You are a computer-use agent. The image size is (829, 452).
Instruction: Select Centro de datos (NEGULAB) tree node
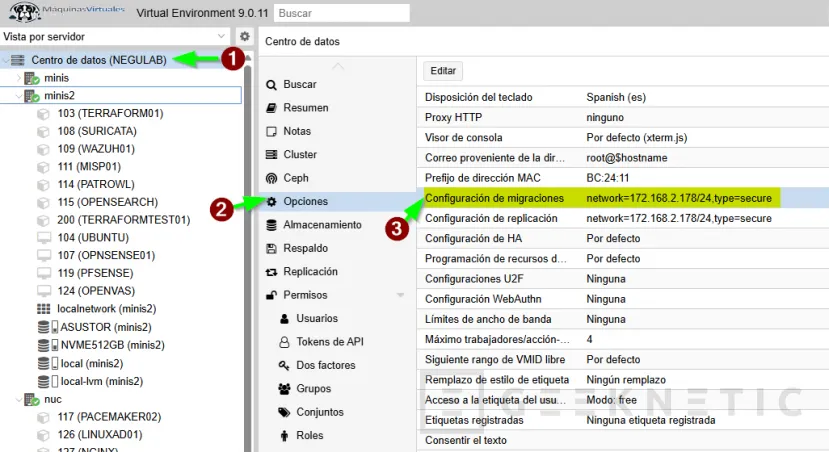[98, 60]
